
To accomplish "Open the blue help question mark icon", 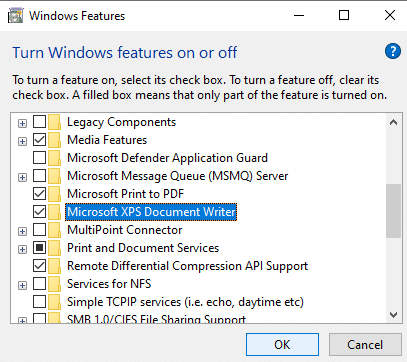I will coord(393,51).
